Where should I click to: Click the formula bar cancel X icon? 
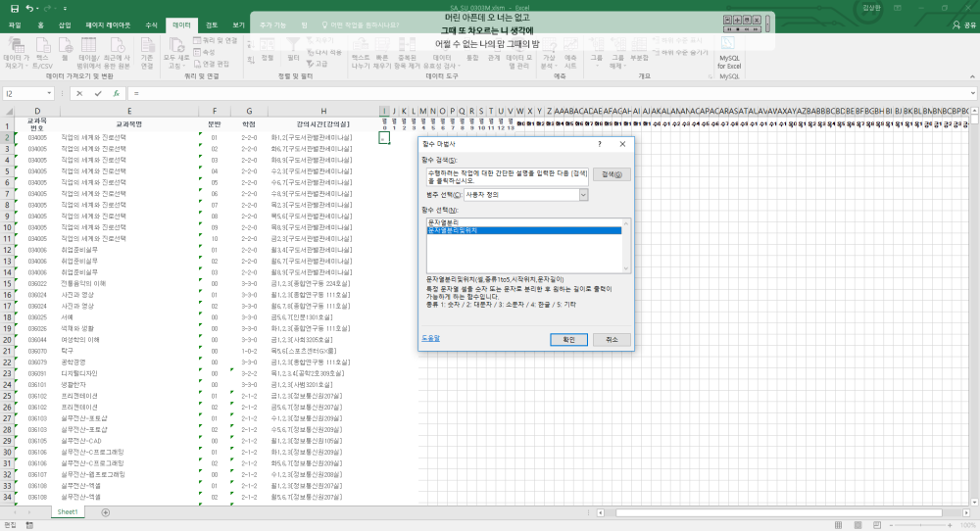click(x=79, y=94)
